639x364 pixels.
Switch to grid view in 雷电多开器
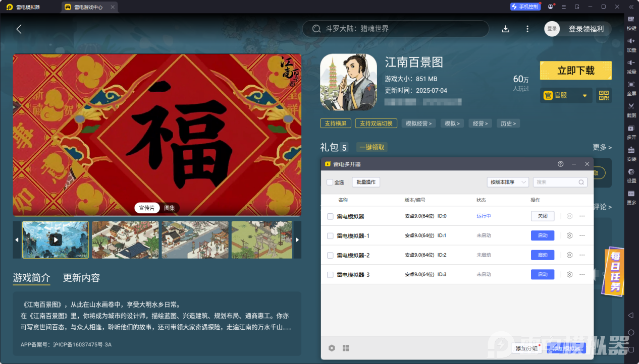(346, 348)
